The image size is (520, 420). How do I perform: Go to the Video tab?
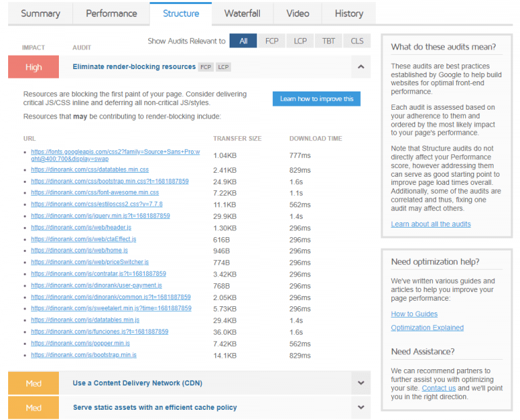(x=298, y=14)
